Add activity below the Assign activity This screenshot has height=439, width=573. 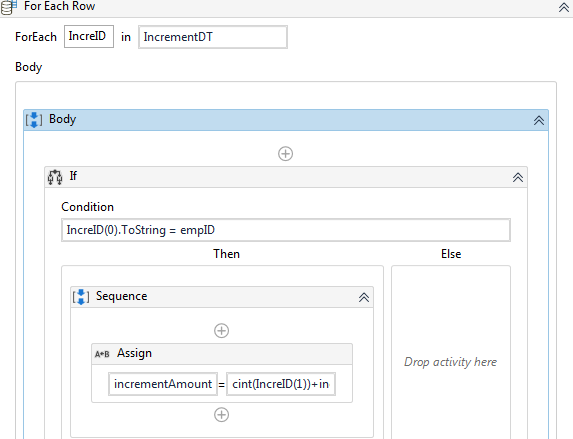[221, 415]
